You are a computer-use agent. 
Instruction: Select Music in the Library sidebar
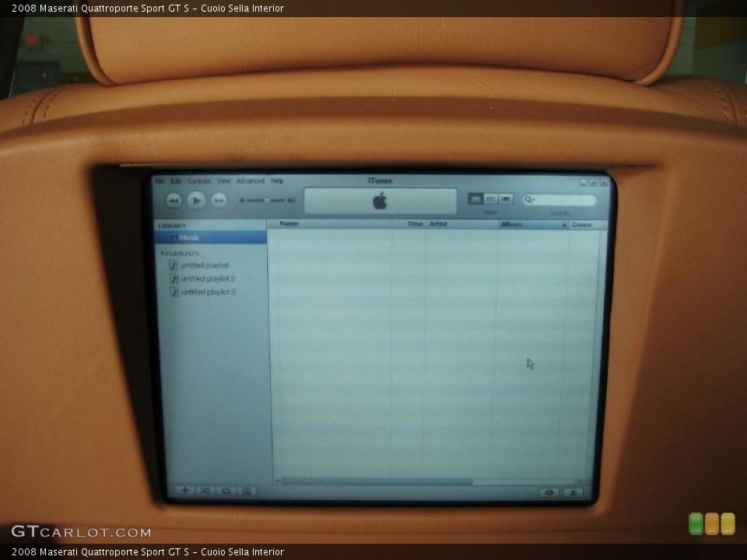point(211,237)
